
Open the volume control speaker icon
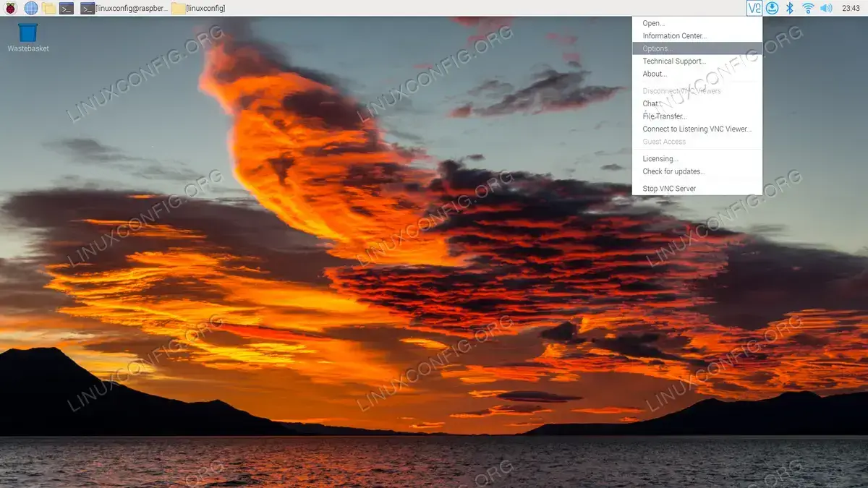coord(826,8)
